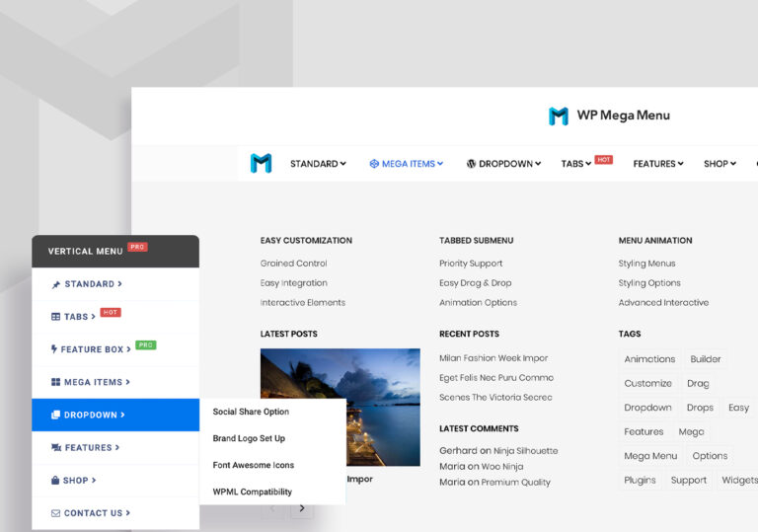Go to next post with right arrow
The image size is (758, 532).
click(302, 509)
